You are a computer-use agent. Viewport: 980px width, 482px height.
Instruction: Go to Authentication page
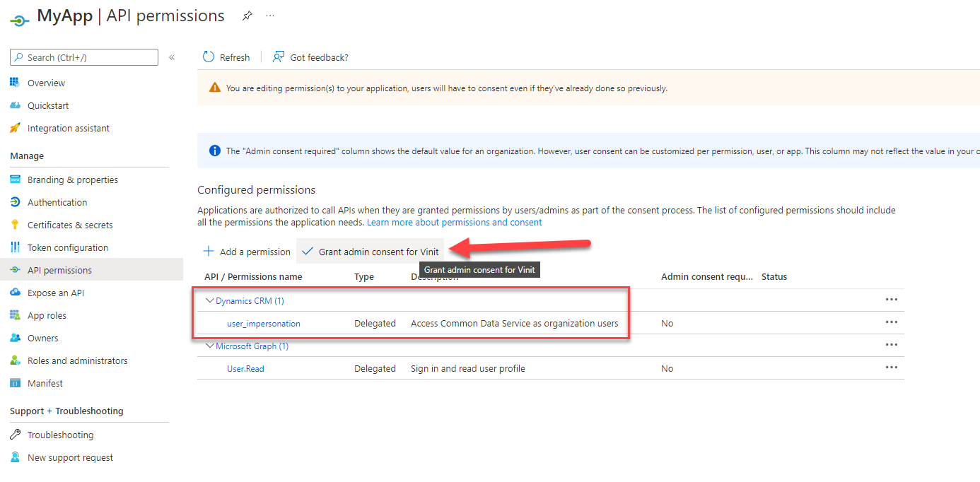pyautogui.click(x=57, y=202)
